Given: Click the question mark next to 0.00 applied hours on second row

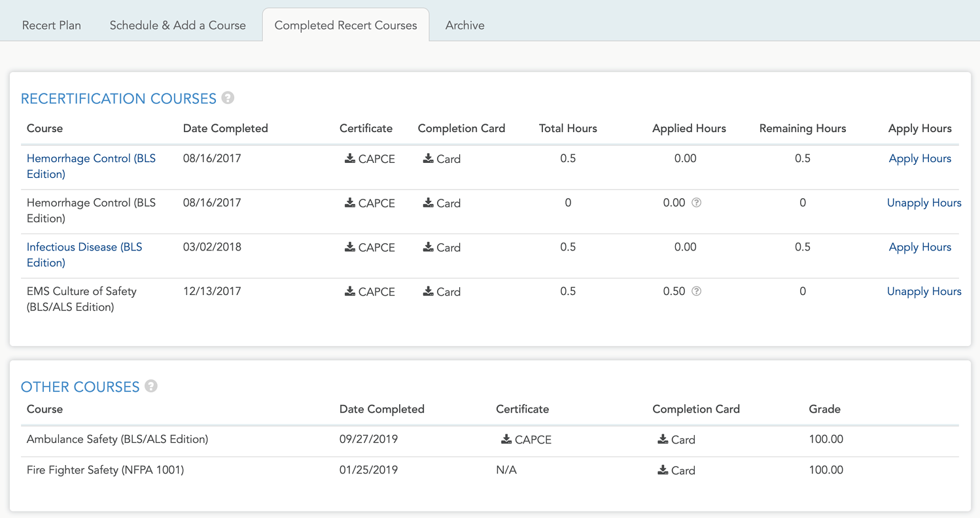Looking at the screenshot, I should click(696, 202).
